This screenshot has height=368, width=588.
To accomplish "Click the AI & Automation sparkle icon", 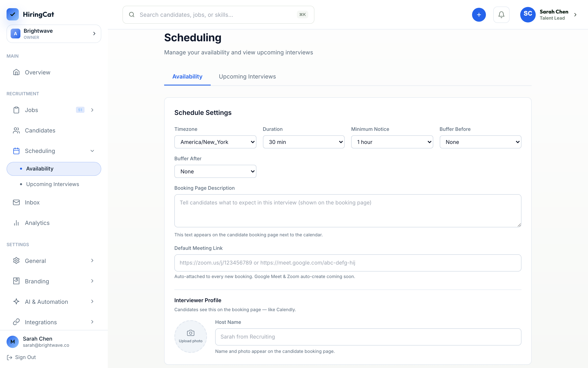I will point(16,302).
